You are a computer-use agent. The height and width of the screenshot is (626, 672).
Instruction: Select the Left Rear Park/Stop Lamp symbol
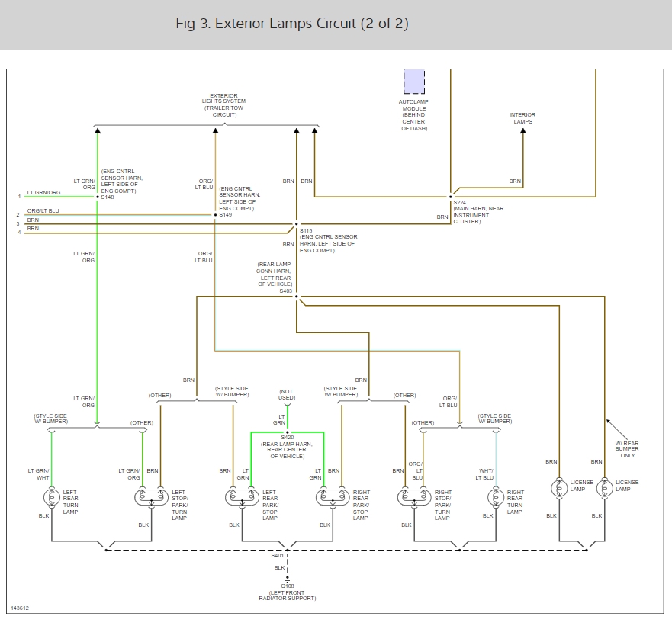click(243, 498)
